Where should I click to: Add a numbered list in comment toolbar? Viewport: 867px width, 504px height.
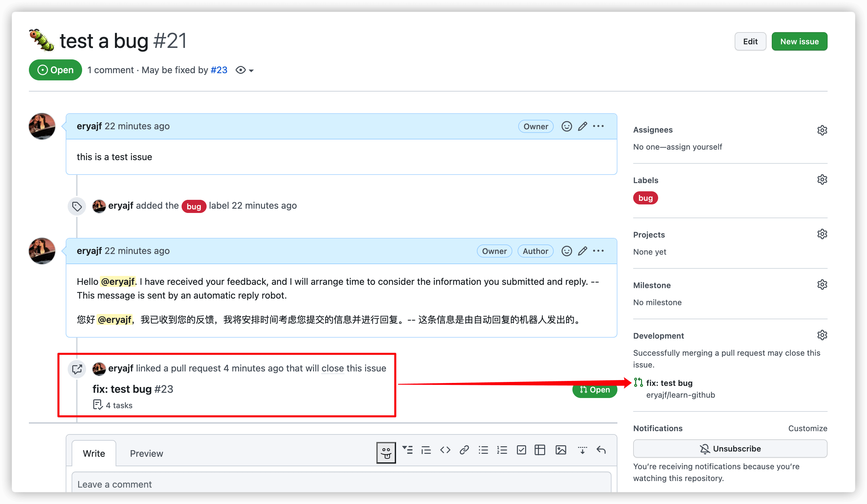[x=502, y=450]
